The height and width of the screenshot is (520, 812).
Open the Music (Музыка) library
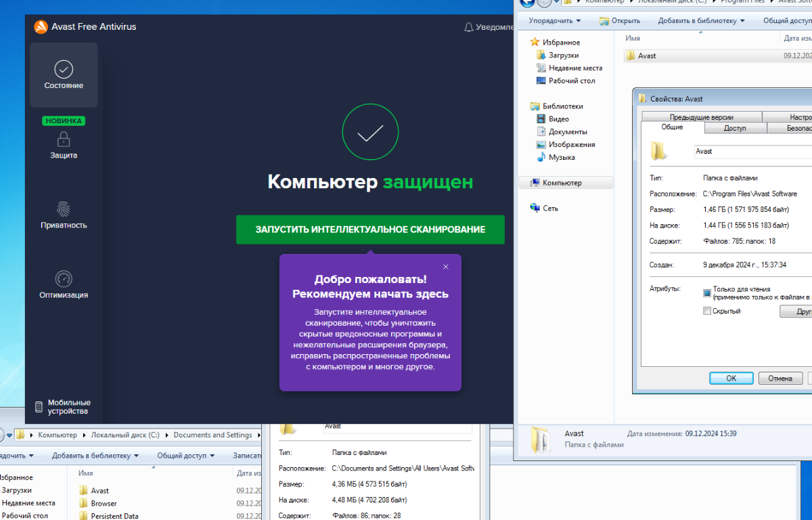562,157
